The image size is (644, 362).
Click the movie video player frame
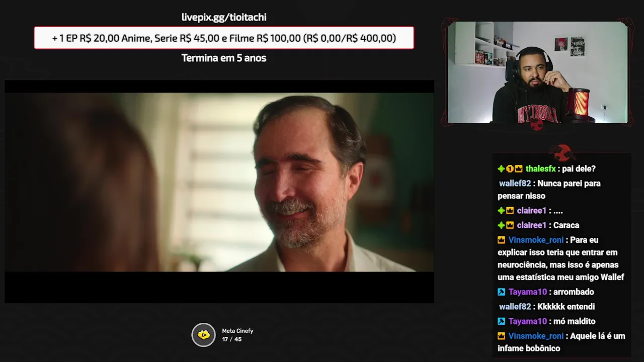[219, 192]
